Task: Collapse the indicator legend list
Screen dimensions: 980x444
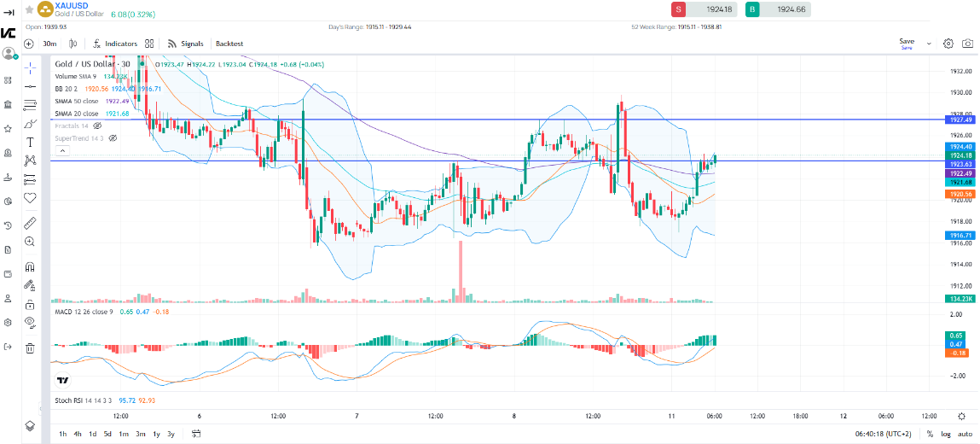Action: pos(61,151)
